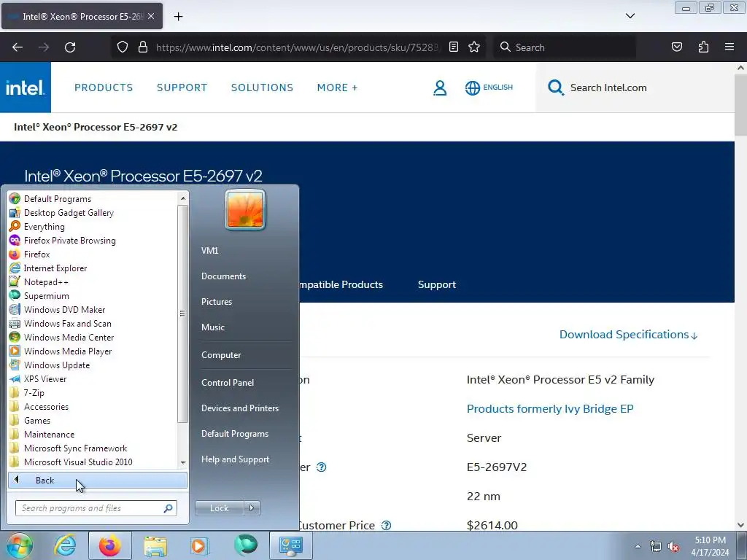Screen dimensions: 747x560
Task: Reload the Intel page
Action: tap(70, 47)
